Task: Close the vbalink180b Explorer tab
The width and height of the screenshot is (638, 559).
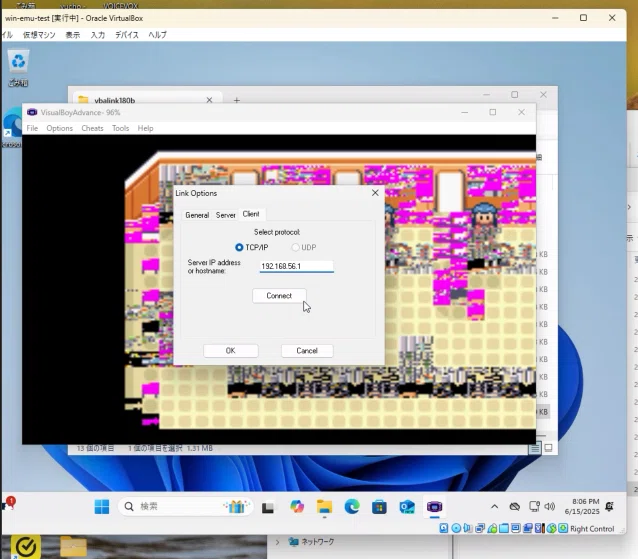Action: click(x=209, y=100)
